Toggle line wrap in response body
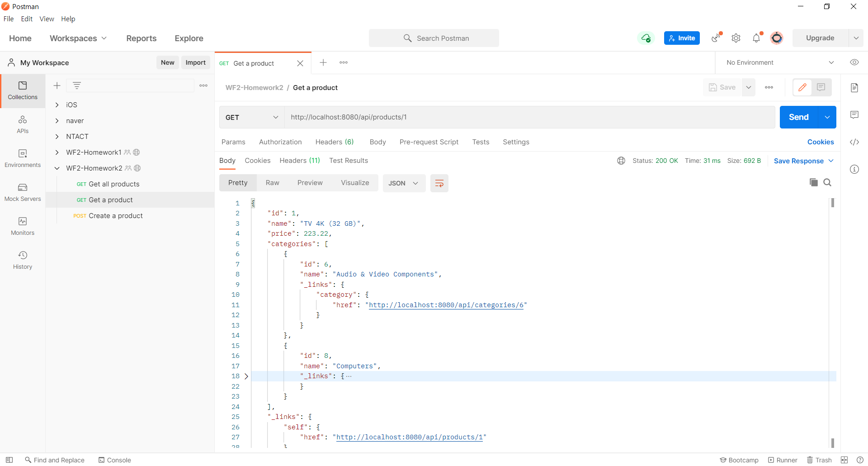 click(x=439, y=183)
